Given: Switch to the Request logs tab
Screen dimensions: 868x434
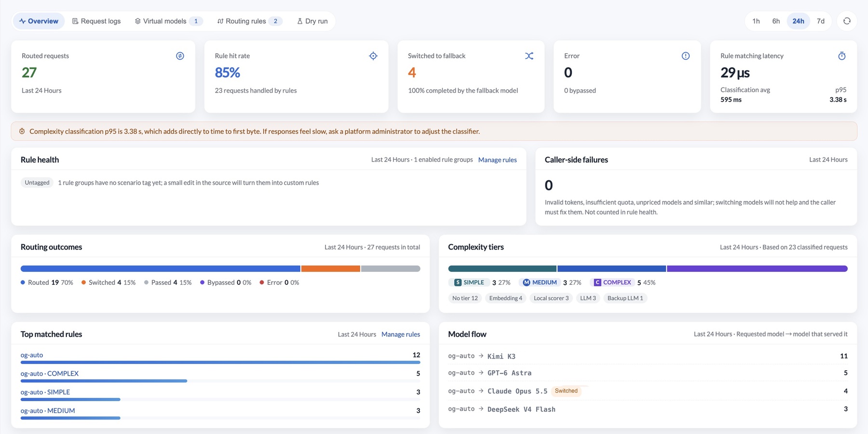Looking at the screenshot, I should 96,21.
